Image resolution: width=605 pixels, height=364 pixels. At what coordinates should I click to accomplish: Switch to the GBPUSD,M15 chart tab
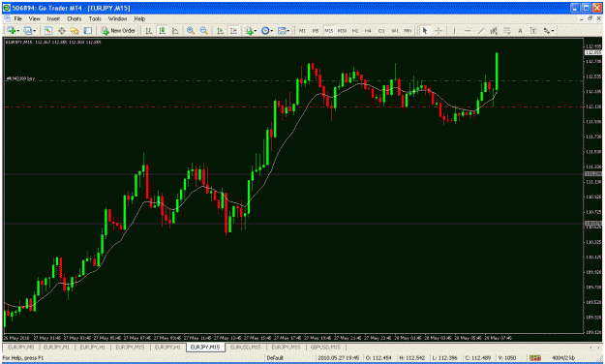325,348
